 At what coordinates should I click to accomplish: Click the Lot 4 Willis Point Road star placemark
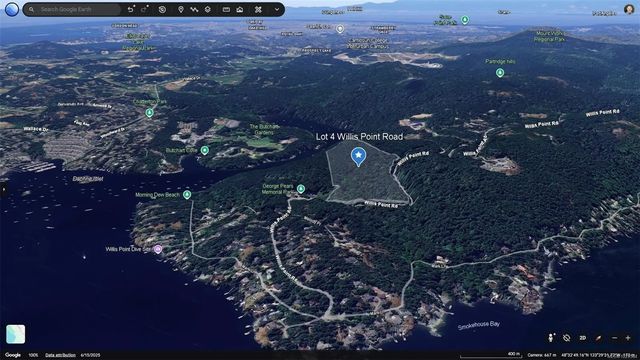point(358,157)
